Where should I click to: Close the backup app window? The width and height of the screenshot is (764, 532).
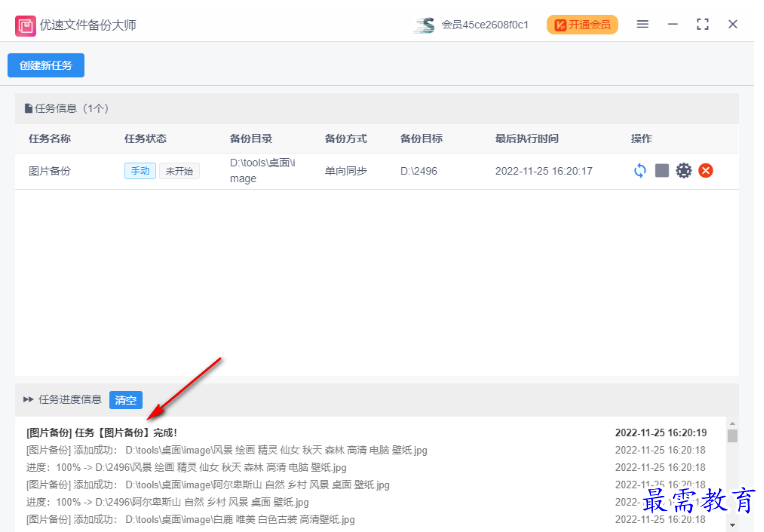click(x=732, y=24)
